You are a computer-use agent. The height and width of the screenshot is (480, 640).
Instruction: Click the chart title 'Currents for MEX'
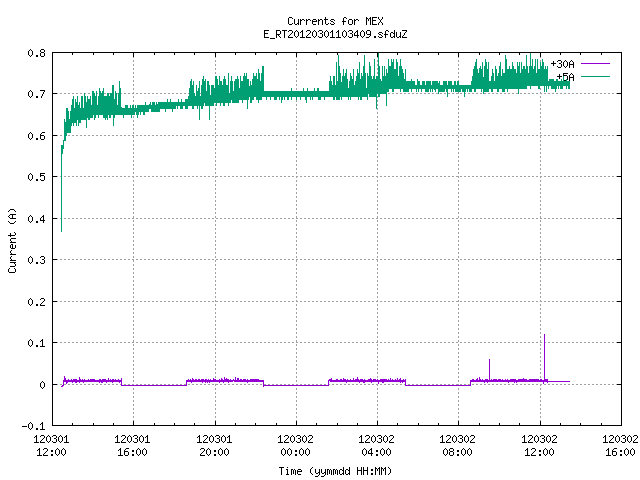pos(335,21)
